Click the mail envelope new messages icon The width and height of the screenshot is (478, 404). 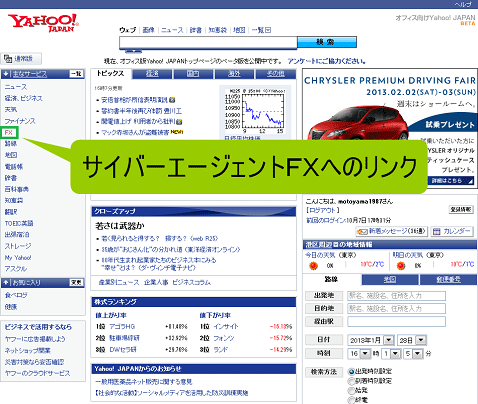point(362,231)
